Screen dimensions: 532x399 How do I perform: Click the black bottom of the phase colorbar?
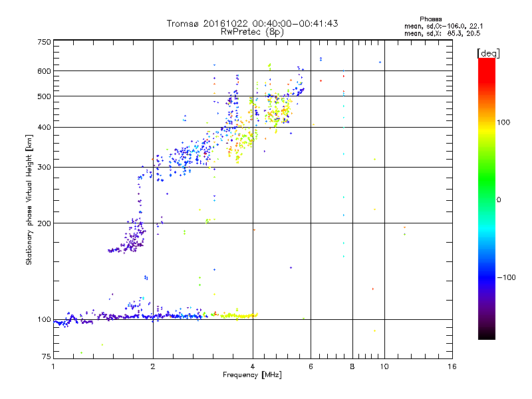pos(487,334)
